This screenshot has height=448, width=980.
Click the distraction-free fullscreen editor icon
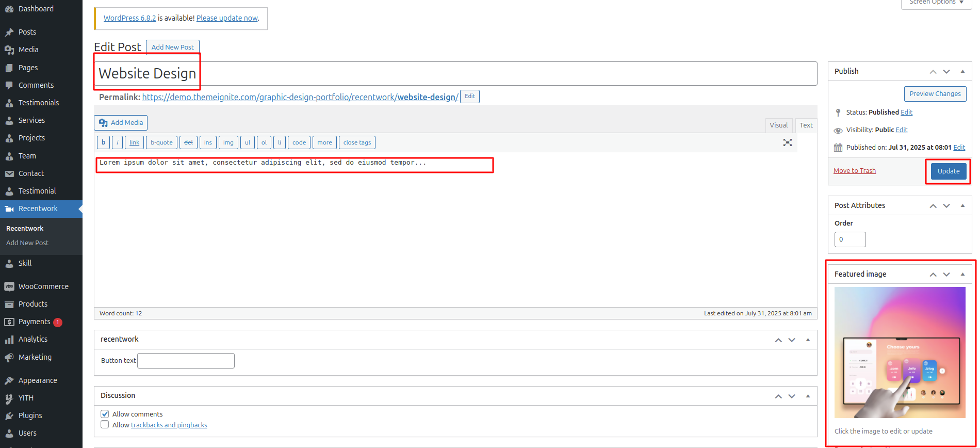(x=787, y=142)
